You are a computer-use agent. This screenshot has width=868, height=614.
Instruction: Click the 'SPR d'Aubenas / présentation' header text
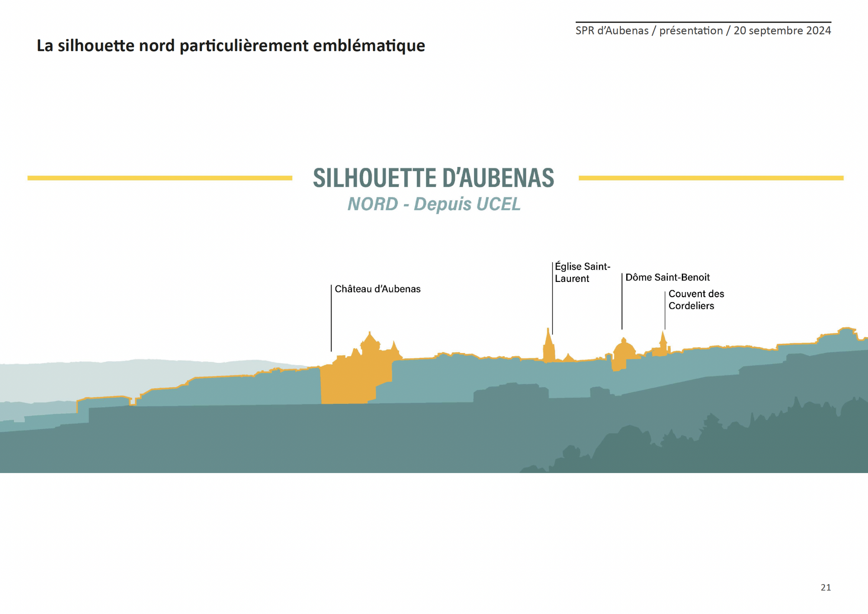coord(703,30)
